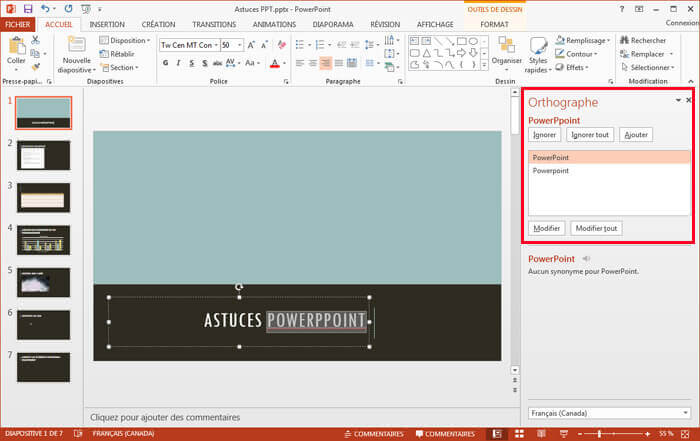Change the font color with red A
Image resolution: width=700 pixels, height=441 pixels.
[275, 63]
